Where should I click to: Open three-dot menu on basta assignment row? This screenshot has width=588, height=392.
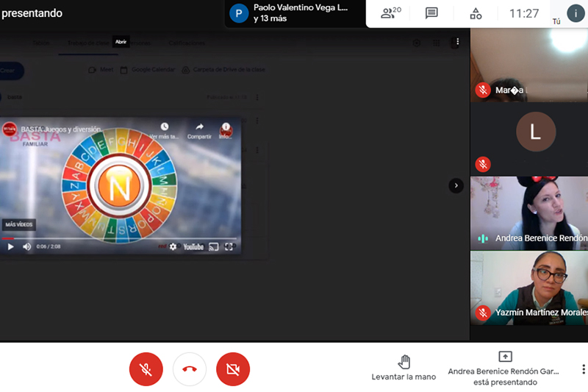tap(257, 98)
